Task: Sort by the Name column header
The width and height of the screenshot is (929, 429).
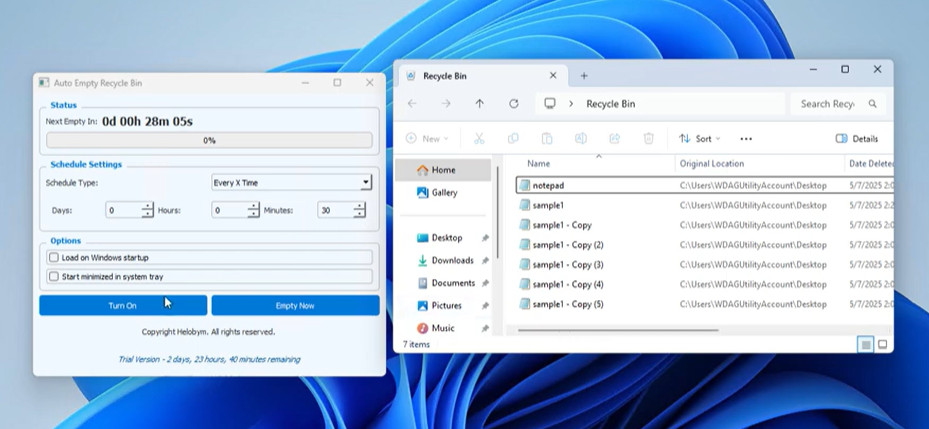Action: (539, 164)
